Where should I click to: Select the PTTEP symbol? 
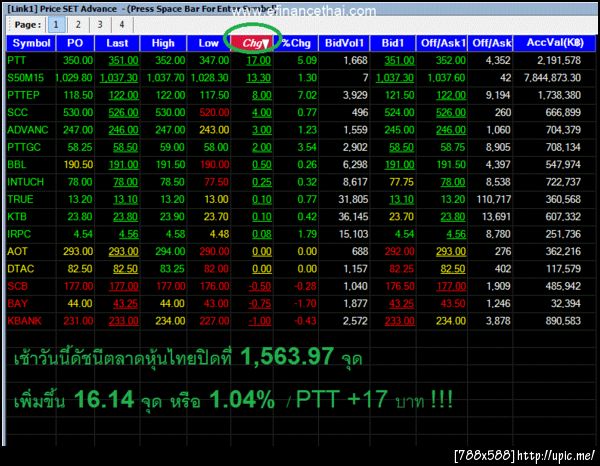[23, 95]
